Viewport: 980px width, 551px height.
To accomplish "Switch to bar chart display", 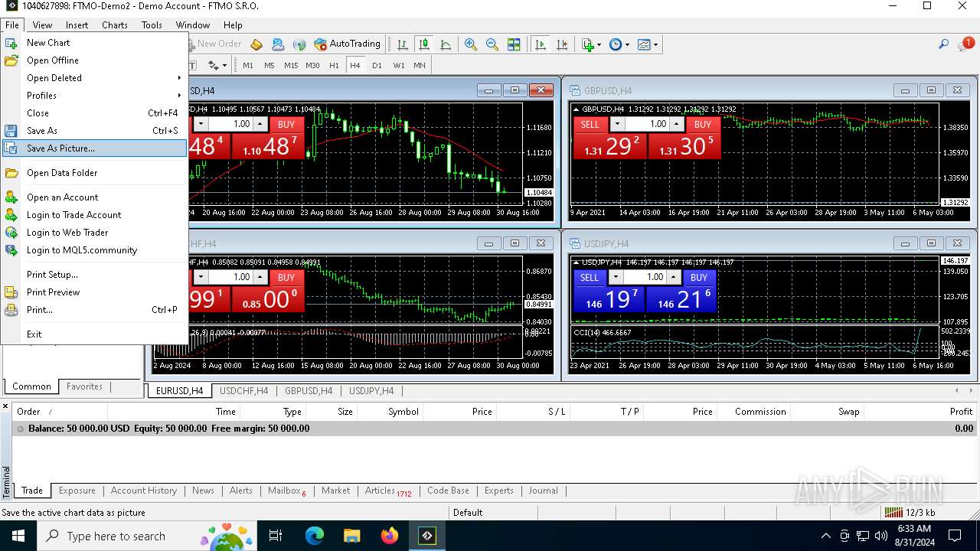I will pos(402,44).
